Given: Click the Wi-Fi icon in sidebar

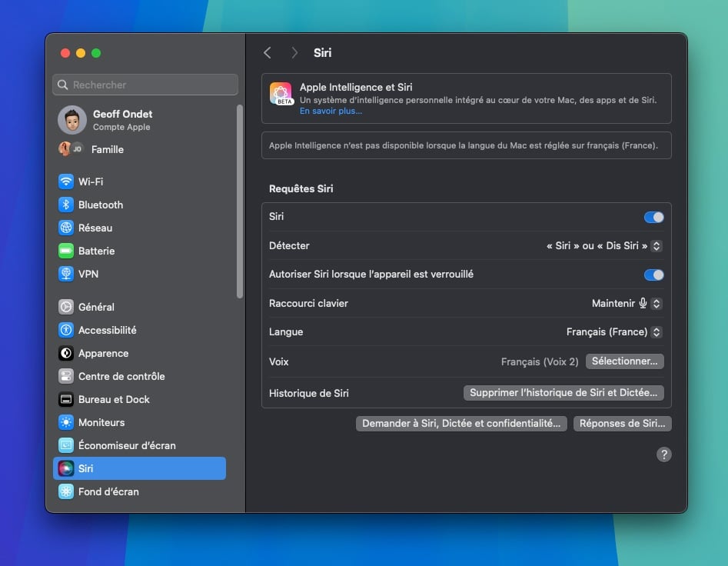Looking at the screenshot, I should (66, 182).
